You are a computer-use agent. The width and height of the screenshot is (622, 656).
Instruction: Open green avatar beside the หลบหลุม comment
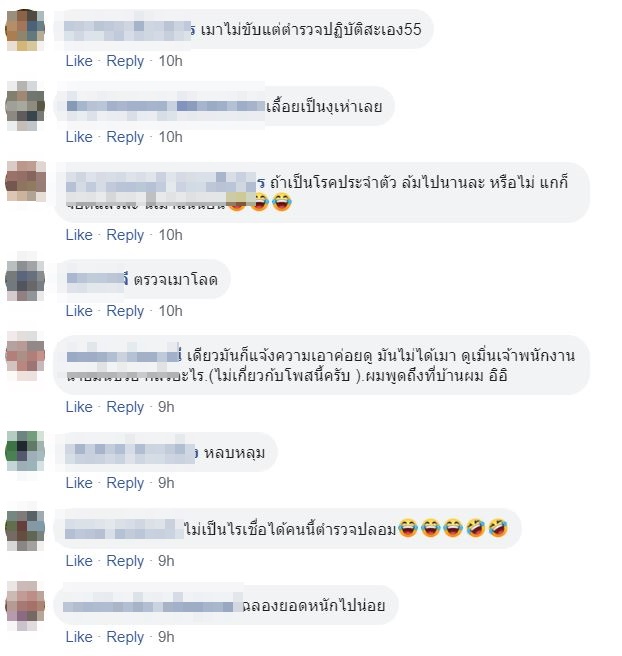click(25, 452)
